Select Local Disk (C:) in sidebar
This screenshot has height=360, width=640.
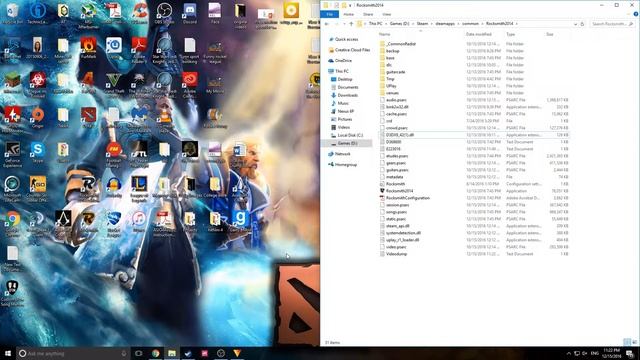350,135
